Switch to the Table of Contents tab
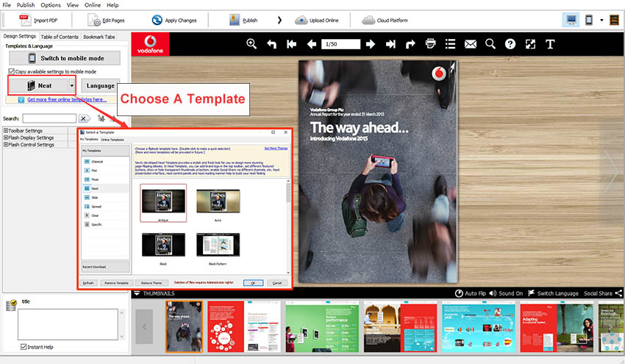Viewport: 625px width, 364px height. pyautogui.click(x=59, y=36)
